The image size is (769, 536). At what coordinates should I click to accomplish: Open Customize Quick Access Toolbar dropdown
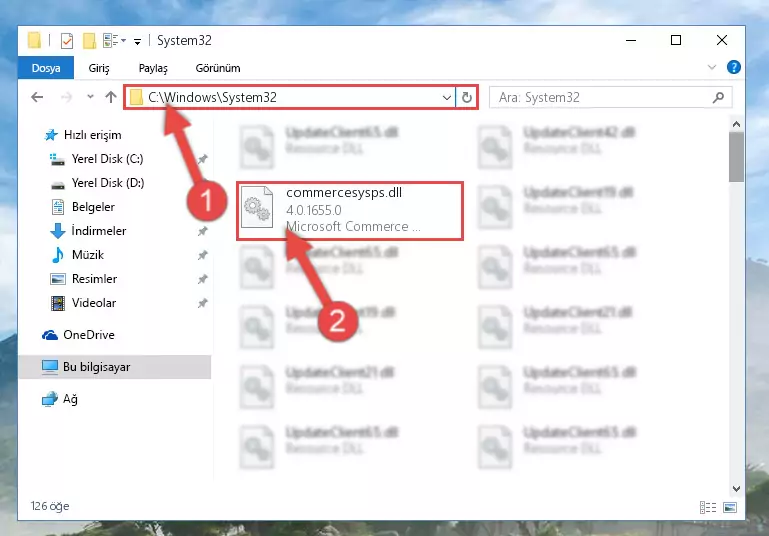[137, 42]
